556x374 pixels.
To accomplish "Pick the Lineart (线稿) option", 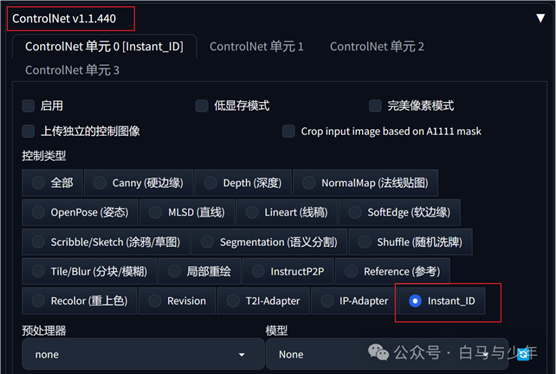I will point(287,212).
